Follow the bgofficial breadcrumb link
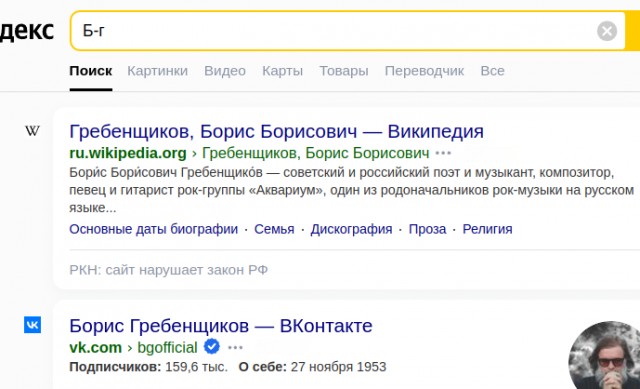Screen dimensions: 640x389 (x=167, y=347)
